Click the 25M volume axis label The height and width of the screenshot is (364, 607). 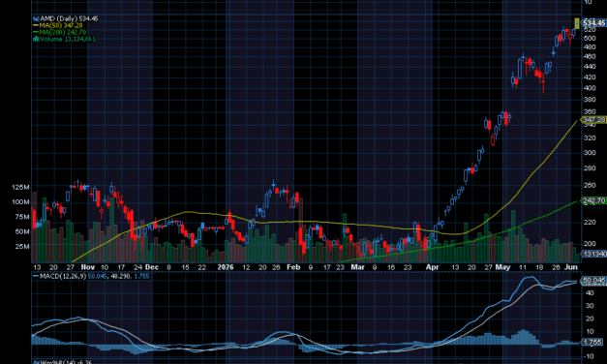22,246
